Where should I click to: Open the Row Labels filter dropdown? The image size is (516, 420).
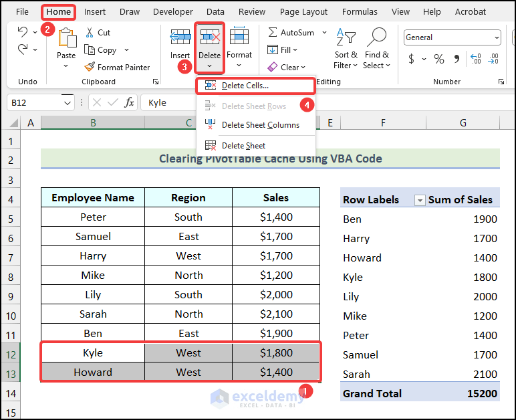(420, 200)
